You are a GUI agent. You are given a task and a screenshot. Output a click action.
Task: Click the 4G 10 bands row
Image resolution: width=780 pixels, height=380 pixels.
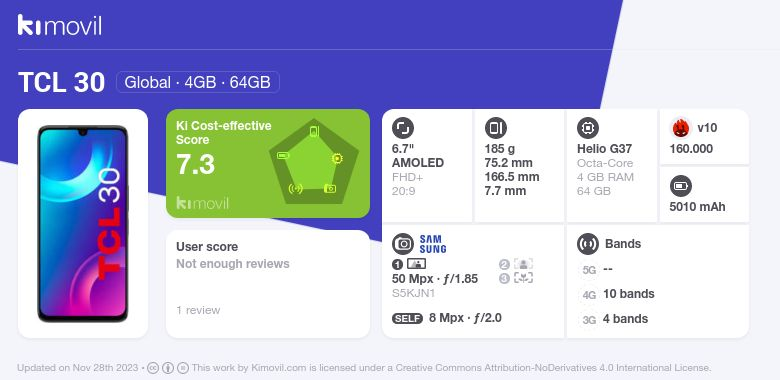pos(617,294)
